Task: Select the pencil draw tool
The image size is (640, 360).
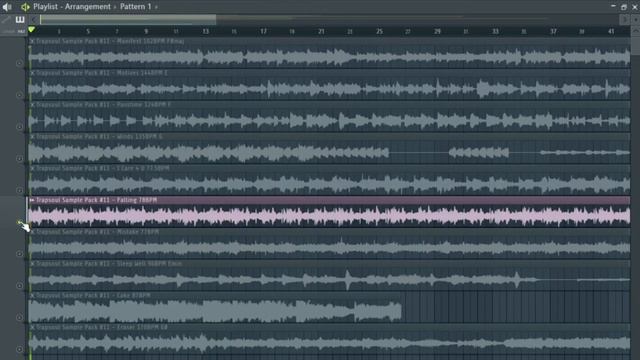Action: (6, 20)
